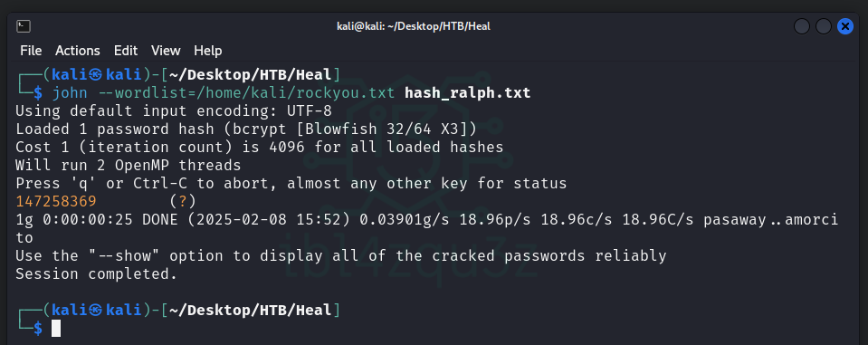Click the "Session completed." output line
This screenshot has height=345, width=868.
click(96, 273)
